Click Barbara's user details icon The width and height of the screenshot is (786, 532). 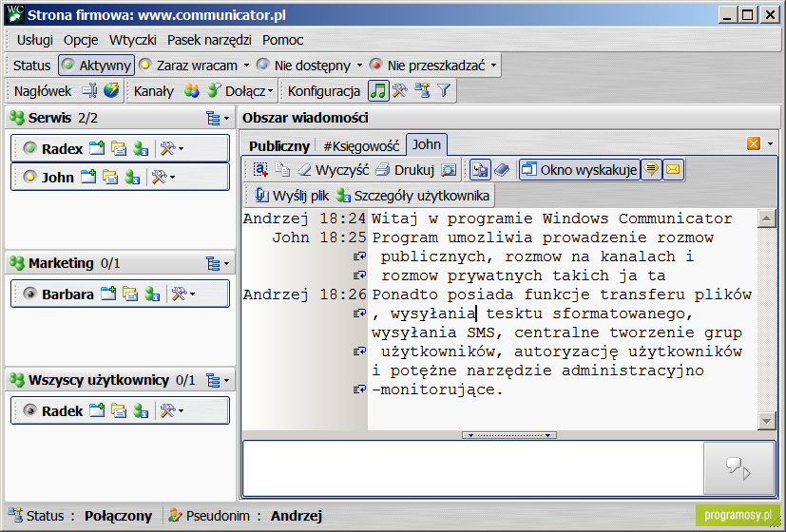click(x=152, y=294)
